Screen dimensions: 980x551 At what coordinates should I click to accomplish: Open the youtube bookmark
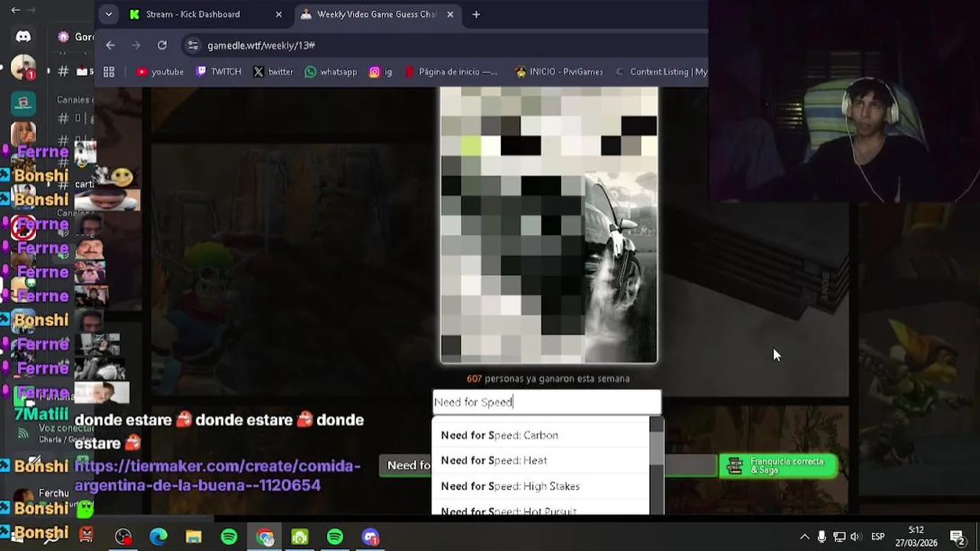pyautogui.click(x=160, y=72)
